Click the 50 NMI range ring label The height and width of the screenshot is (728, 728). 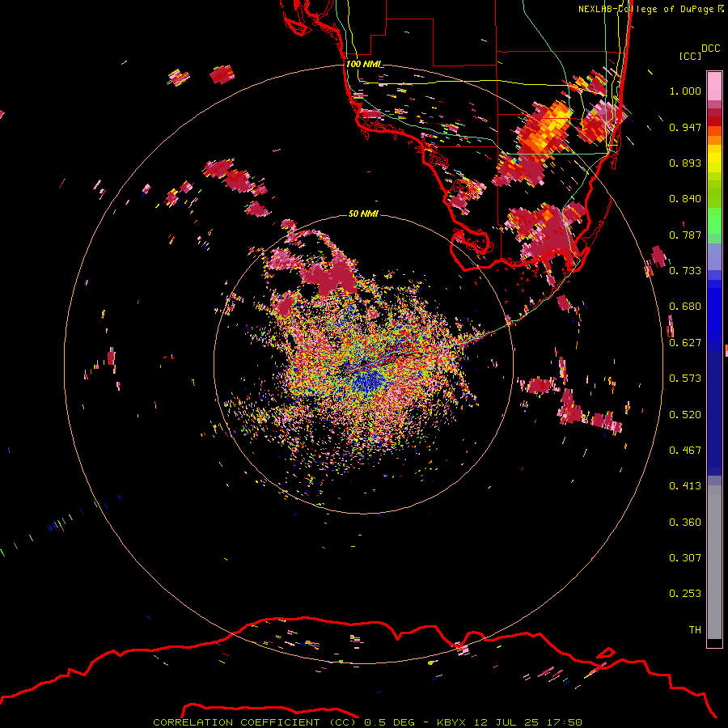tap(363, 214)
